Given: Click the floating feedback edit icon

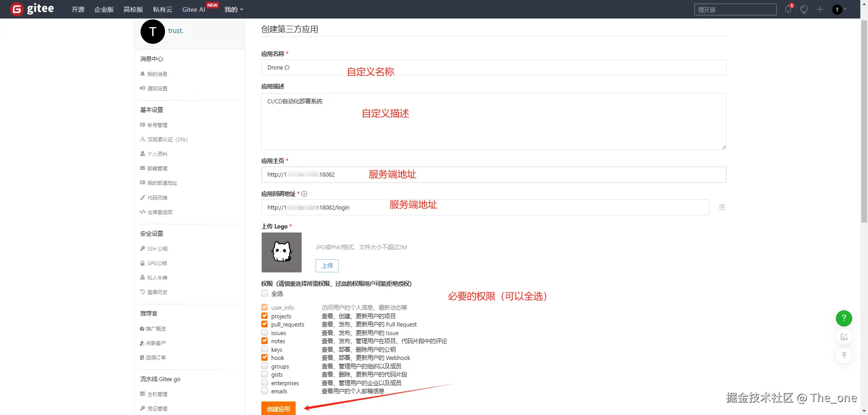Looking at the screenshot, I should click(x=844, y=337).
